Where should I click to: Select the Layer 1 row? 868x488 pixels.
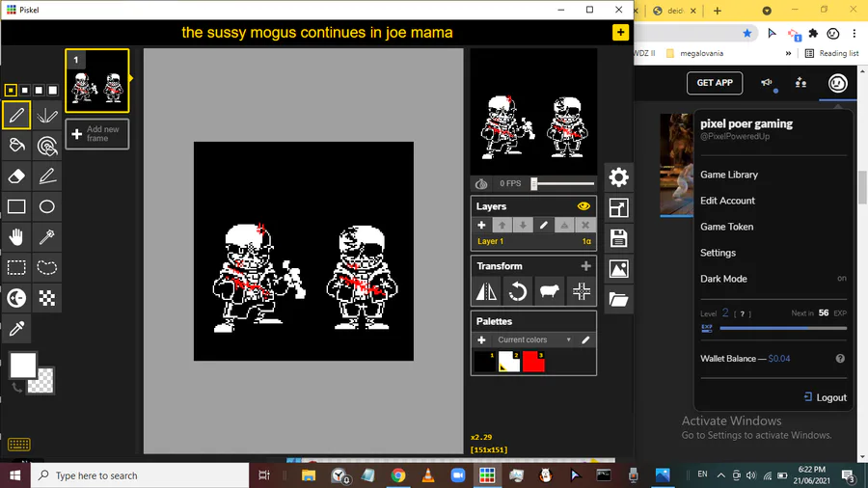(x=533, y=241)
